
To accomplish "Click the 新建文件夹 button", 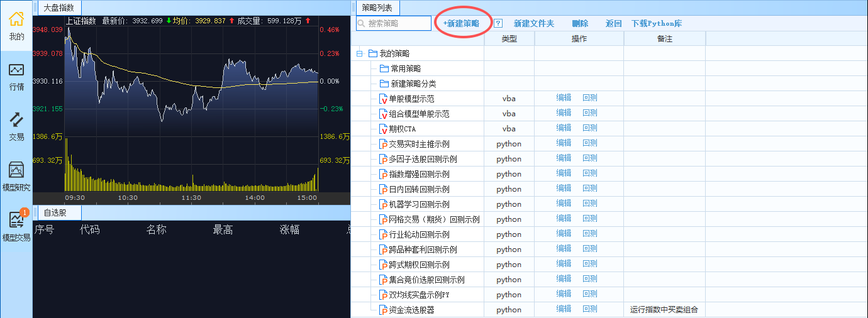I will (534, 23).
